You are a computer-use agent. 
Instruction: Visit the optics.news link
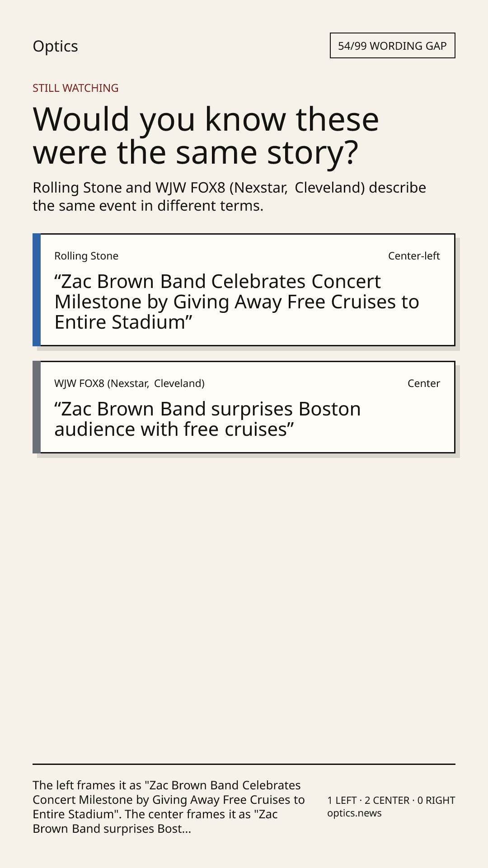pyautogui.click(x=354, y=813)
